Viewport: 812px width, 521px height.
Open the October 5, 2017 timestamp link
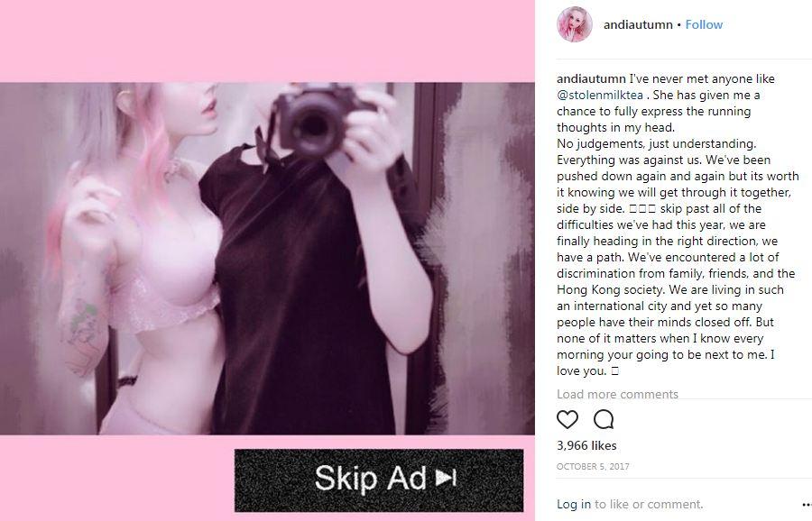pos(593,466)
